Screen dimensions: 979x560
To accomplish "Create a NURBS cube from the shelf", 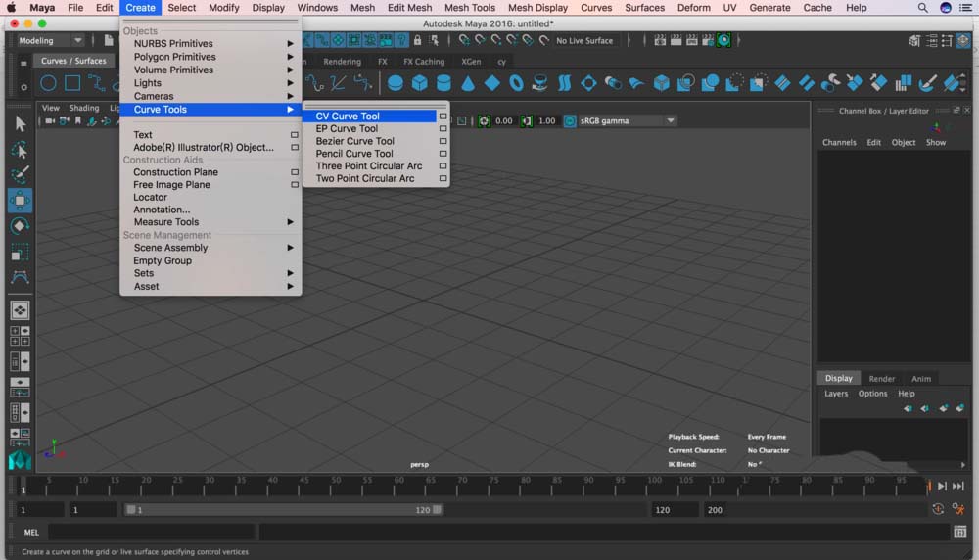I will click(x=419, y=83).
